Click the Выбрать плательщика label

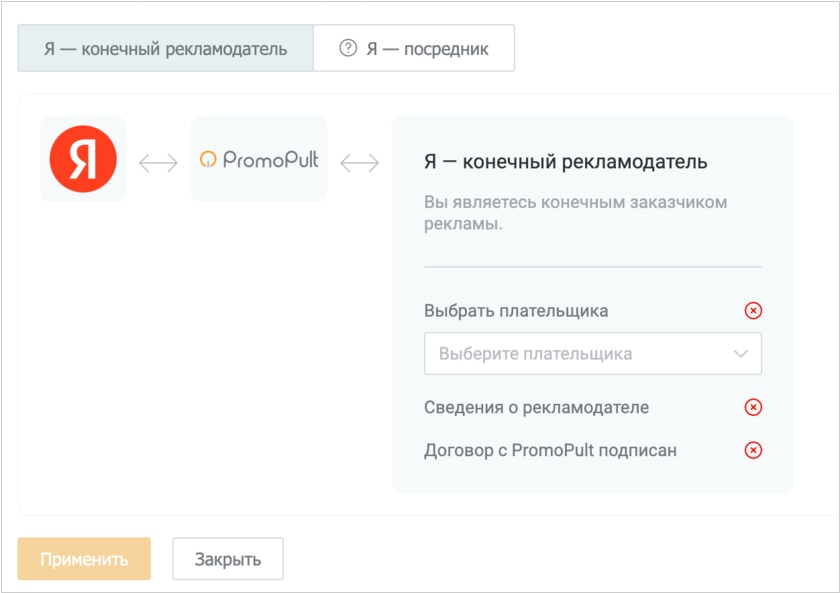[x=516, y=311]
